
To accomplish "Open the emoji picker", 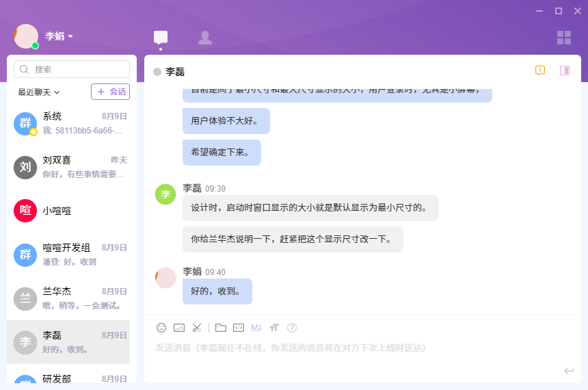I will pos(161,328).
